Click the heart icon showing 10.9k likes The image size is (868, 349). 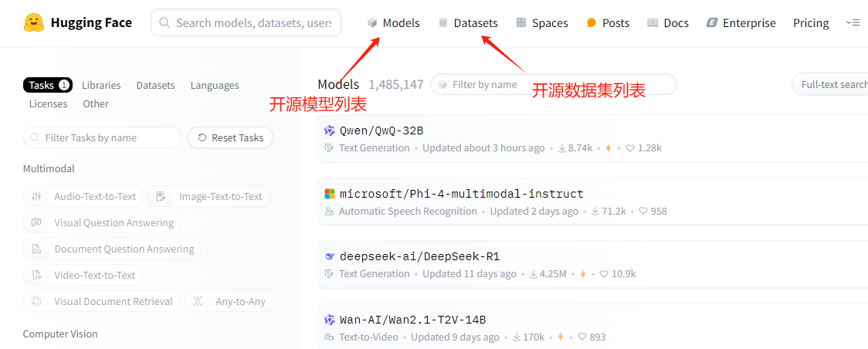604,274
